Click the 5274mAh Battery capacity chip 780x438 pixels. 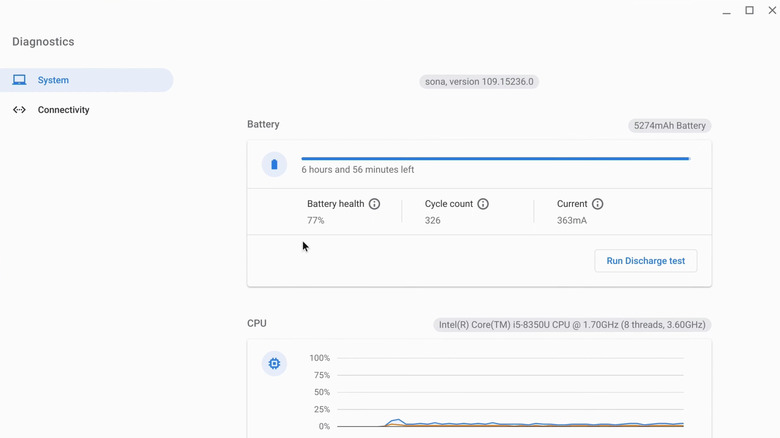(x=669, y=126)
